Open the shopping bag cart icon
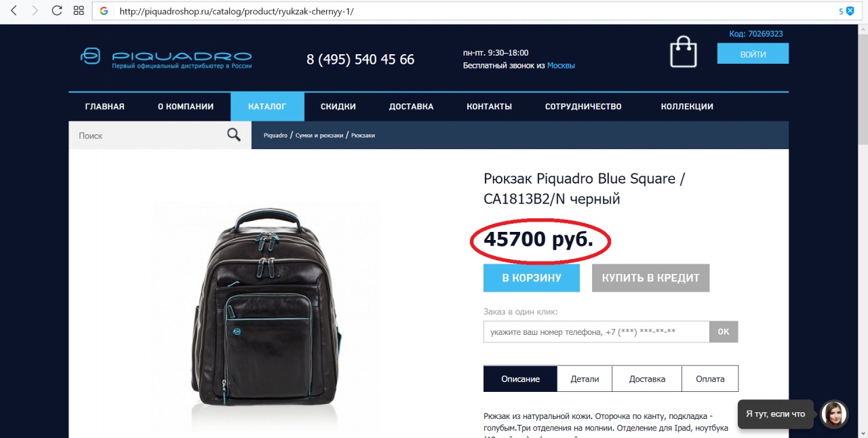 684,52
